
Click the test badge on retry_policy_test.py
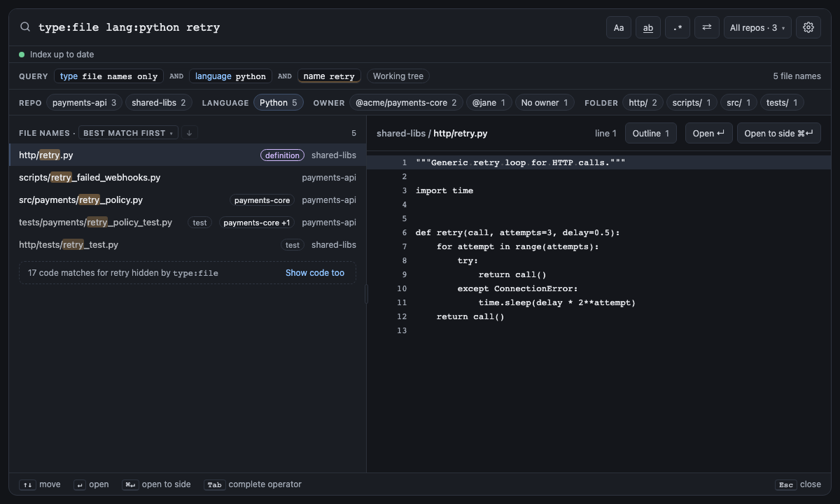(200, 223)
